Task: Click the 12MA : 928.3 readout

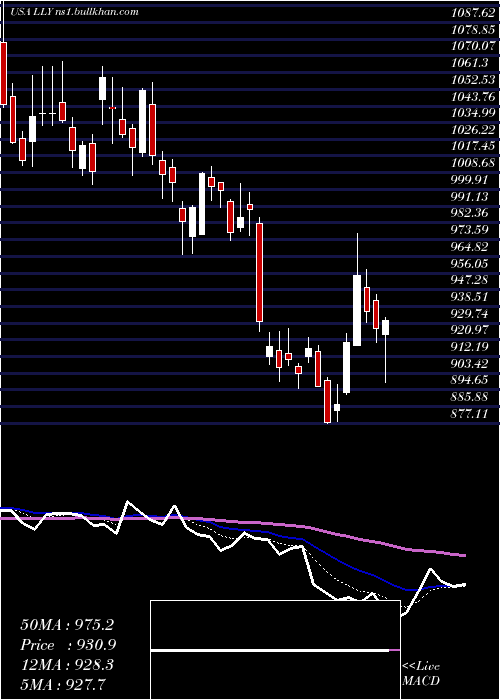Action: pos(67,665)
